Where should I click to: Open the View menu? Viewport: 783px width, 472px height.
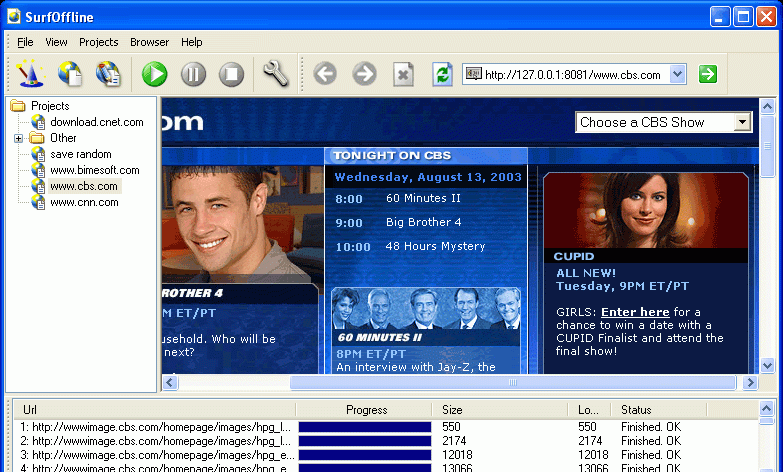coord(56,42)
